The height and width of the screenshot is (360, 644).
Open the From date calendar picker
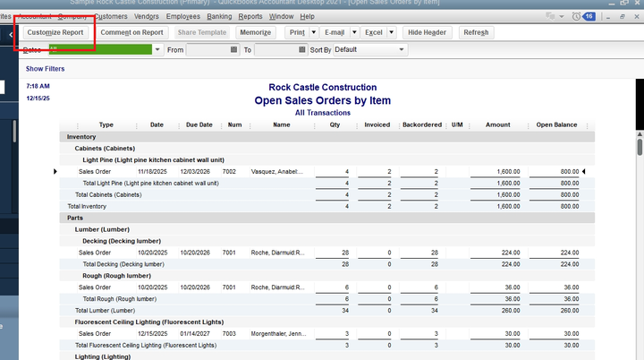(233, 49)
